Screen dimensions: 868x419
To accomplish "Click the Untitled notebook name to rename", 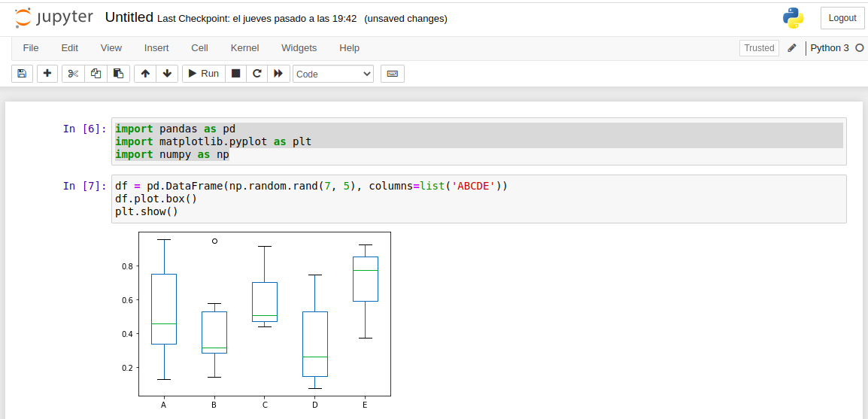I will coord(129,17).
